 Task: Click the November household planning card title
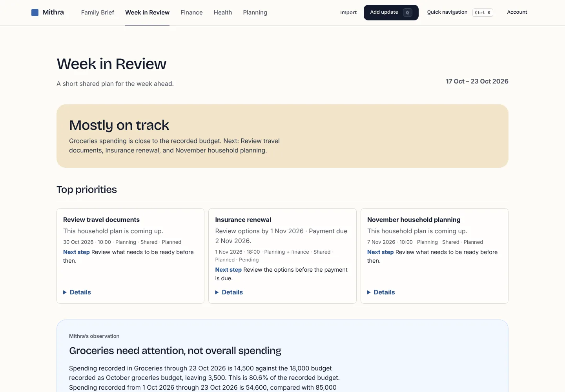point(414,220)
